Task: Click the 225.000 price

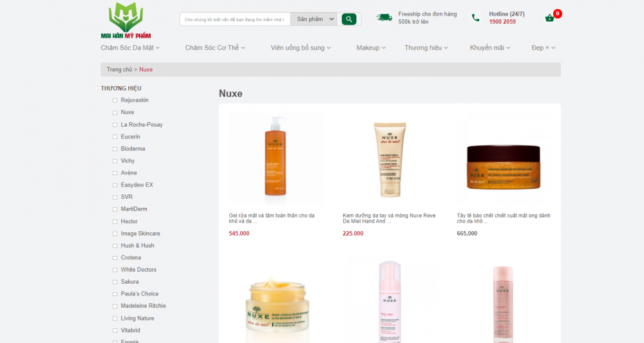Action: (x=353, y=234)
